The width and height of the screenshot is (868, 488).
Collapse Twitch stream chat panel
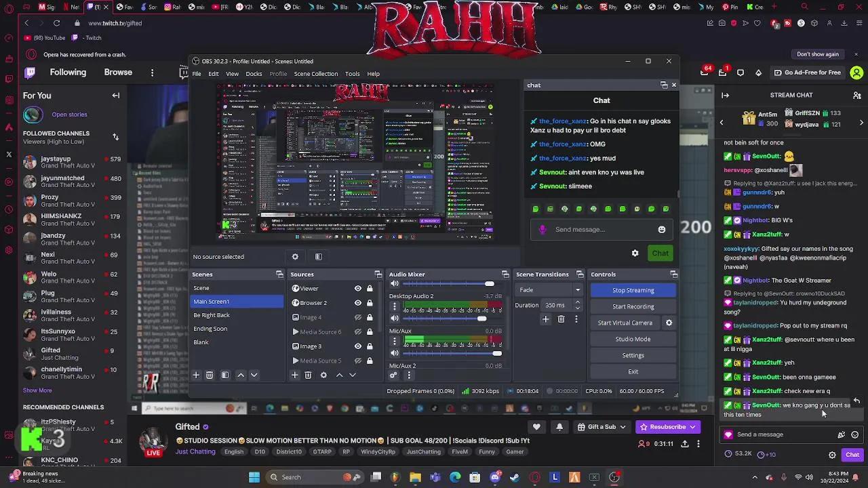[725, 96]
